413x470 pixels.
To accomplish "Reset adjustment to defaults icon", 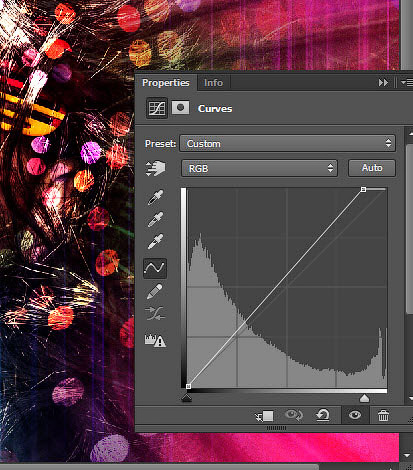I will pyautogui.click(x=323, y=415).
